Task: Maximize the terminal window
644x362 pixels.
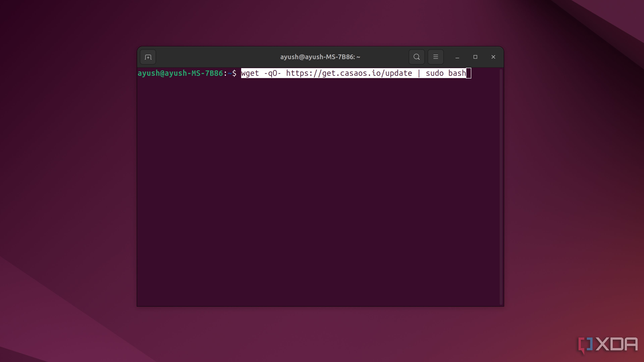Action: coord(475,57)
